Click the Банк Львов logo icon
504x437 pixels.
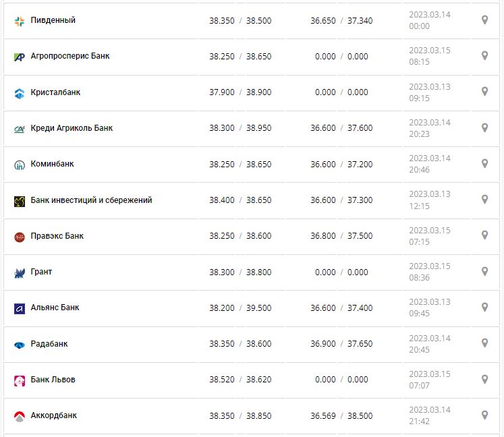[20, 380]
